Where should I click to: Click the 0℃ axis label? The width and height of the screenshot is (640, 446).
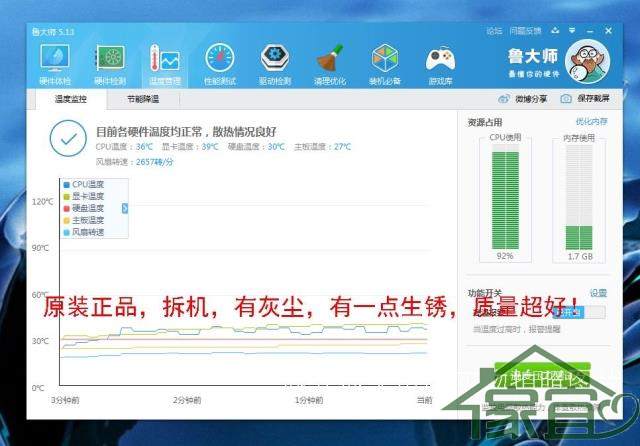point(38,388)
